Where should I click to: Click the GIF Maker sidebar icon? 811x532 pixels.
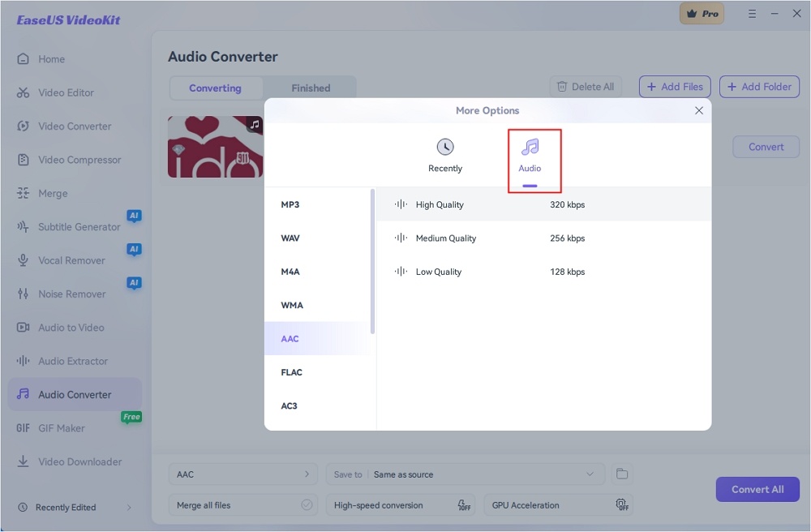(x=23, y=428)
